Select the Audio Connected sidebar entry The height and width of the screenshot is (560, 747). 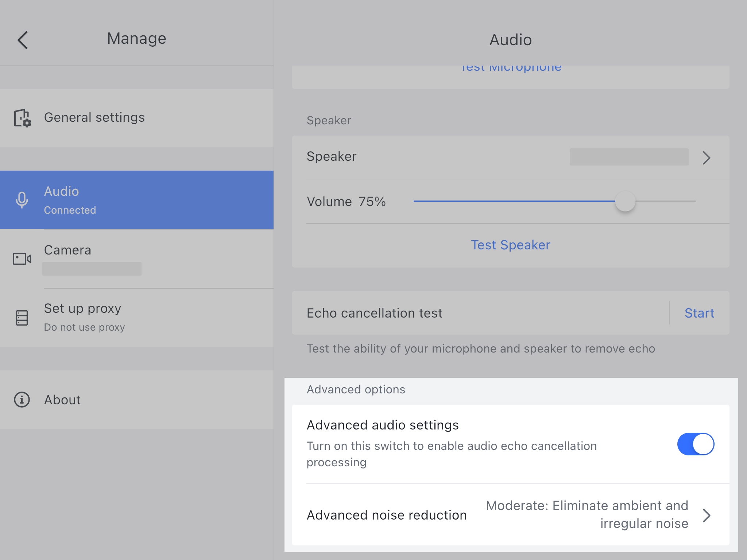point(136,200)
